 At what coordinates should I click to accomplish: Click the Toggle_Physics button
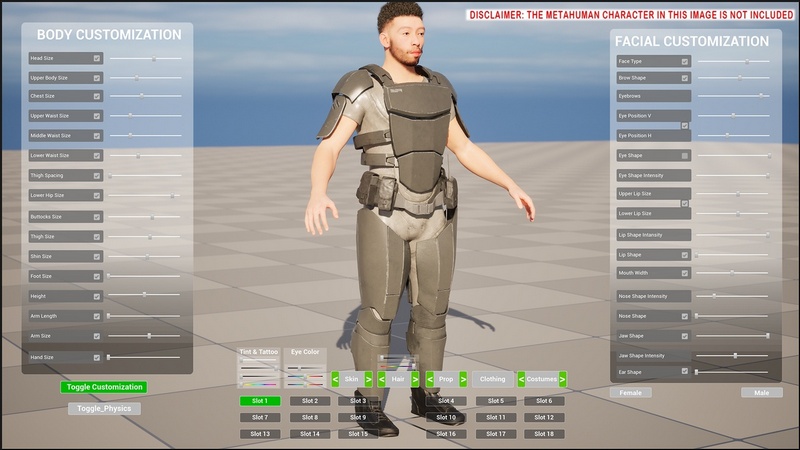(104, 409)
